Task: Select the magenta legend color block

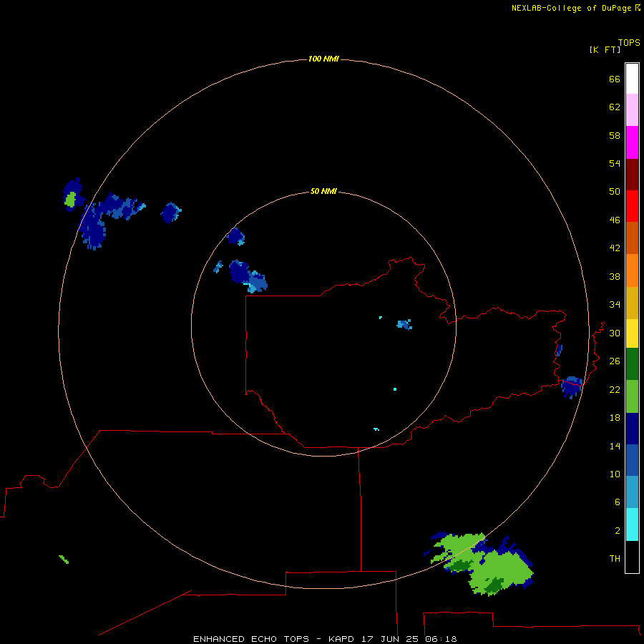Action: [632, 142]
